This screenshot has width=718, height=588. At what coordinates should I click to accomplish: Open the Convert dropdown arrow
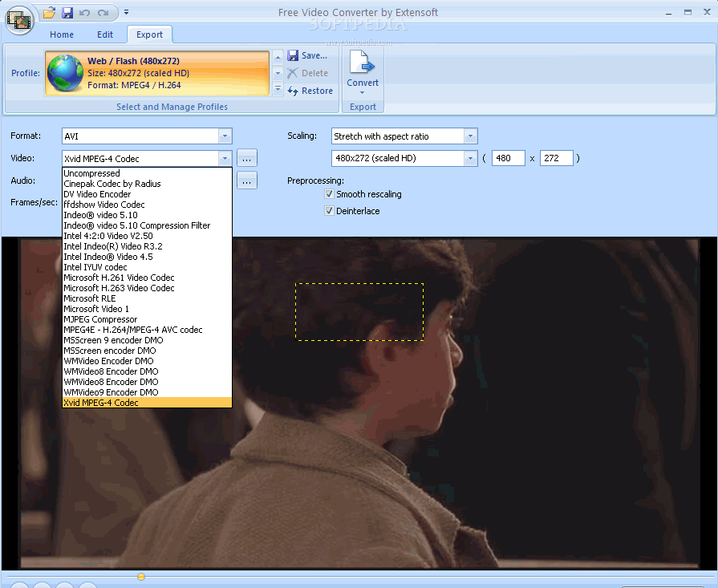[x=362, y=92]
